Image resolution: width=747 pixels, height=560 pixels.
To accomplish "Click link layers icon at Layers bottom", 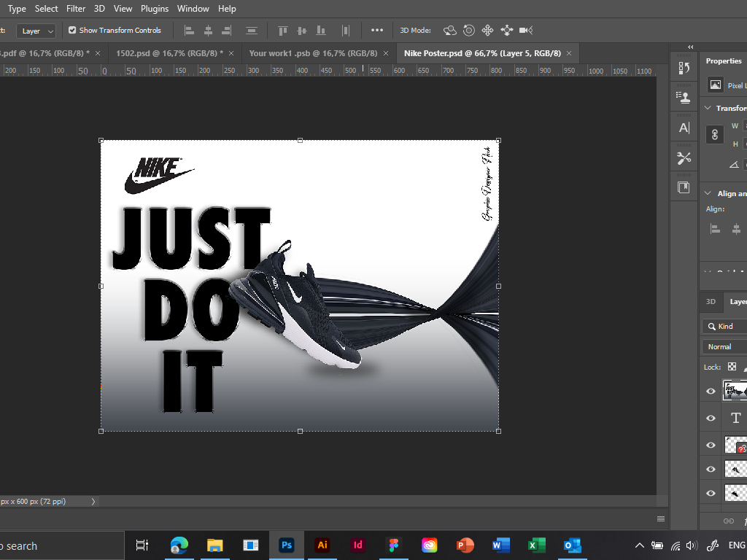I will coord(729,521).
